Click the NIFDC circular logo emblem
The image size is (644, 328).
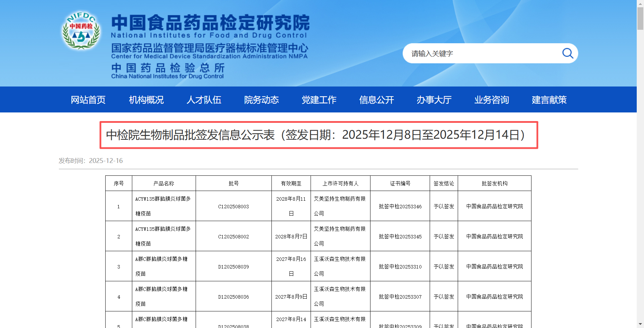pyautogui.click(x=81, y=30)
